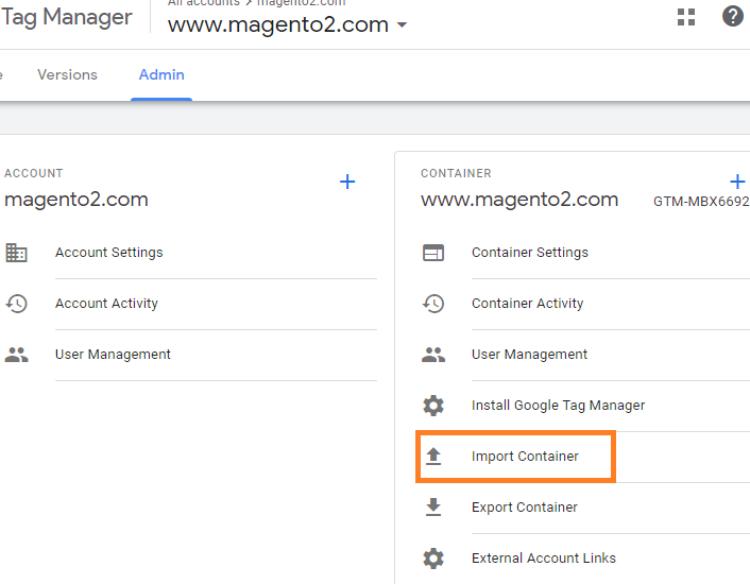Create a new container with plus button
This screenshot has height=584, width=750.
click(738, 181)
